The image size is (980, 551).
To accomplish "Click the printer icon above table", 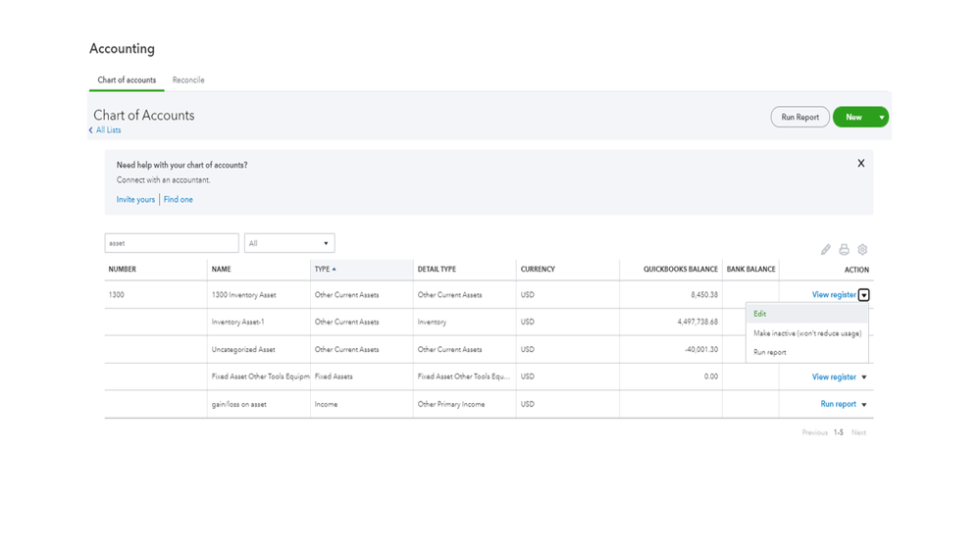I will point(844,250).
